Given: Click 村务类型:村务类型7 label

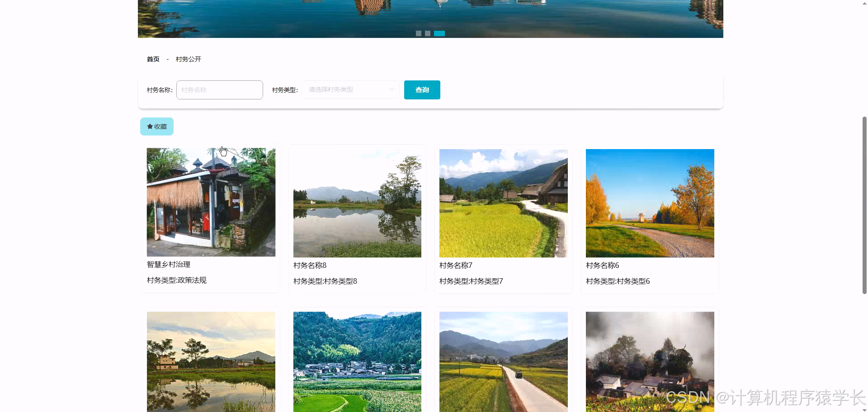Looking at the screenshot, I should click(471, 281).
